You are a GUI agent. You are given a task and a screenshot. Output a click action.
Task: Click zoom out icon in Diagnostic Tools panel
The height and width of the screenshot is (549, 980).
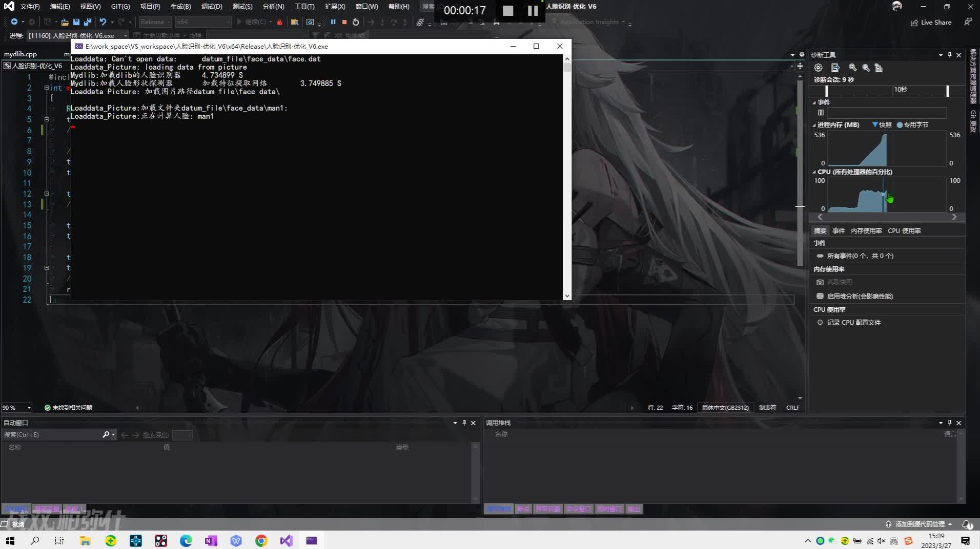click(866, 68)
